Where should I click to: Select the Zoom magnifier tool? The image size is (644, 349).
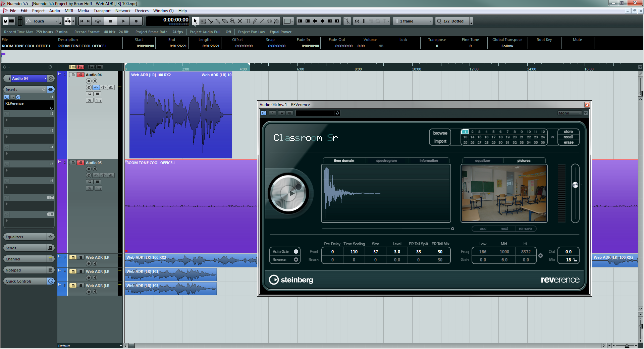(x=232, y=21)
